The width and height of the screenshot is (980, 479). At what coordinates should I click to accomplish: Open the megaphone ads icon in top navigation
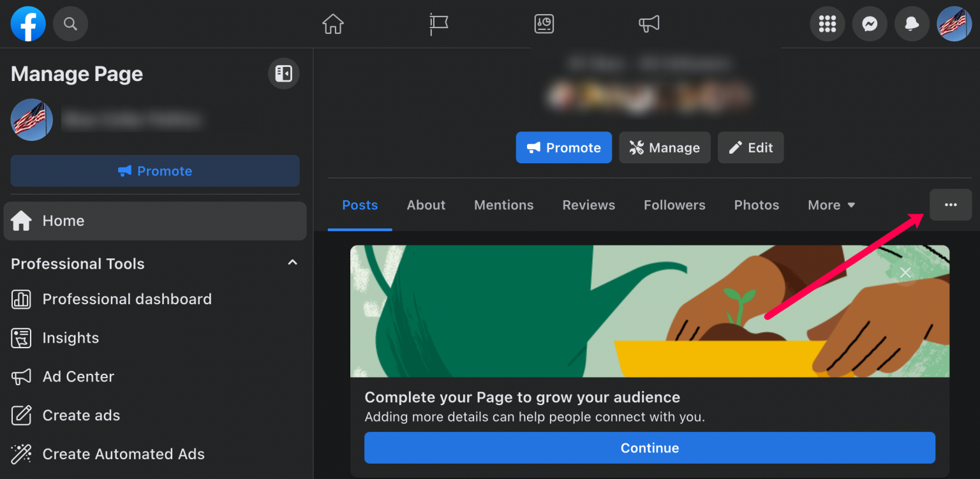(x=649, y=24)
